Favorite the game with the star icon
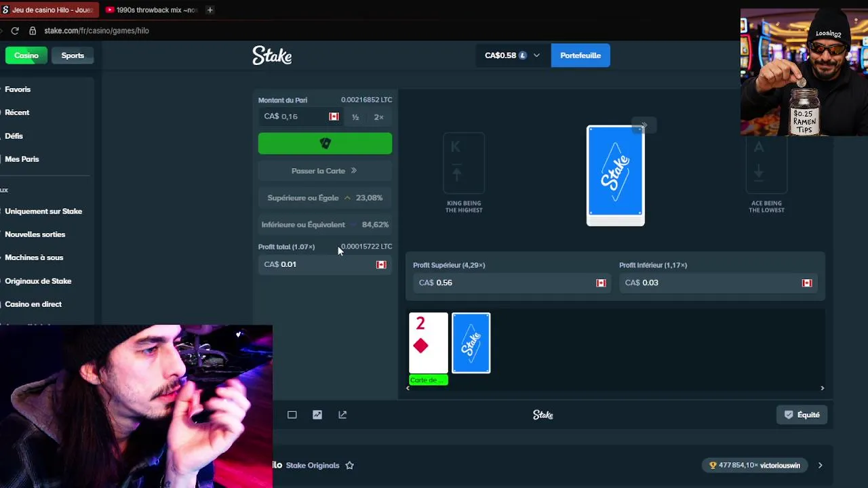The image size is (868, 488). tap(350, 466)
